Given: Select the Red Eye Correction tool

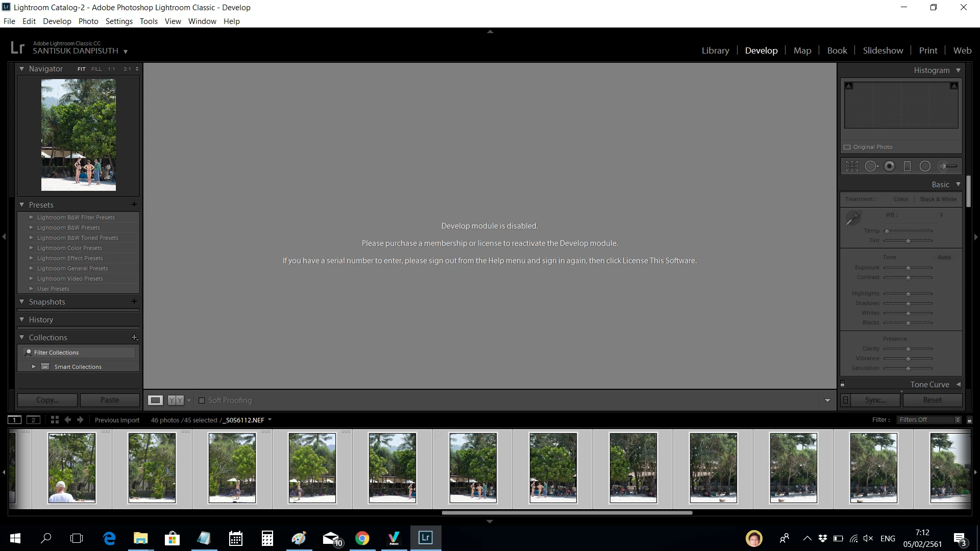Looking at the screenshot, I should tap(889, 166).
